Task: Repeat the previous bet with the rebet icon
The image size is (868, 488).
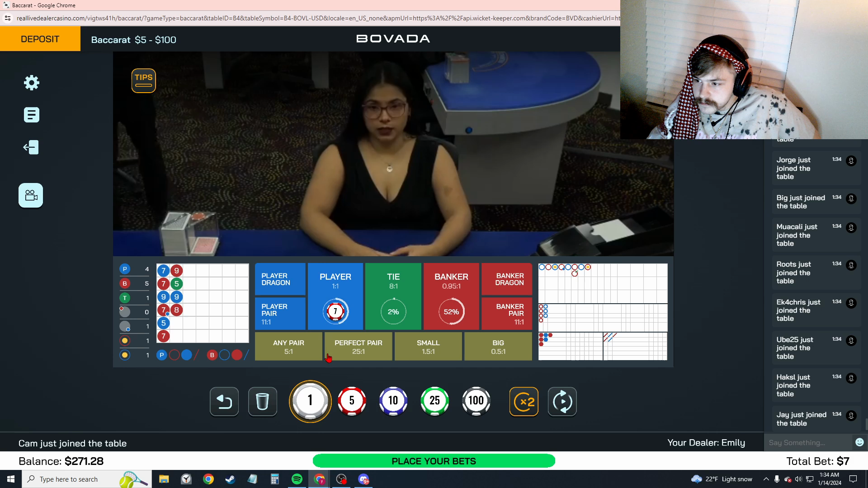Action: coord(562,401)
